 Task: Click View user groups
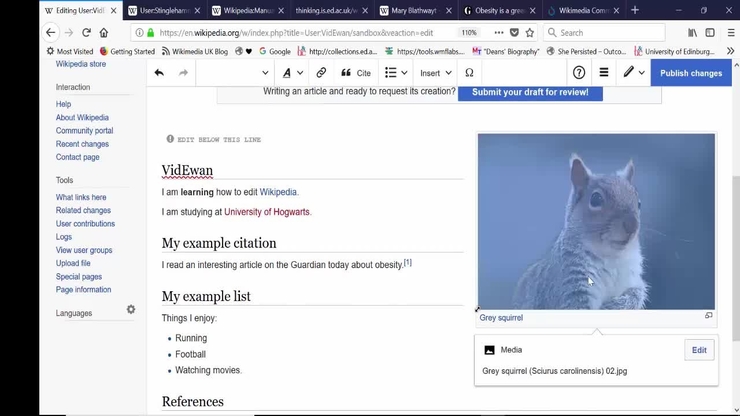point(84,250)
